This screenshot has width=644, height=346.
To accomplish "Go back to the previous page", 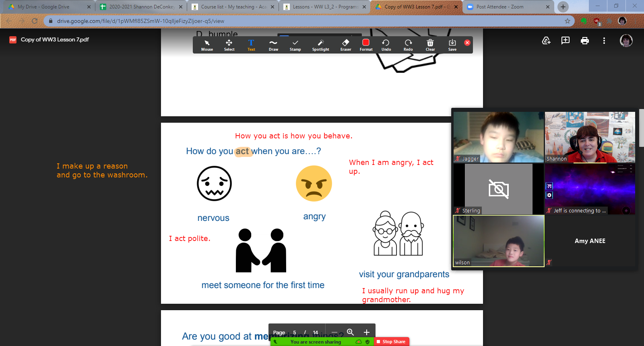I will coord(9,21).
